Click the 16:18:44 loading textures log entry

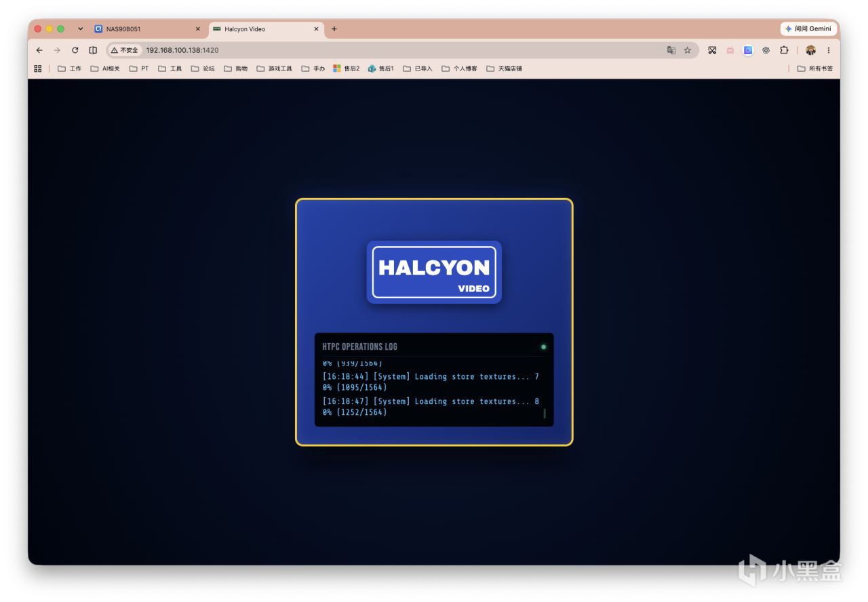tap(431, 382)
